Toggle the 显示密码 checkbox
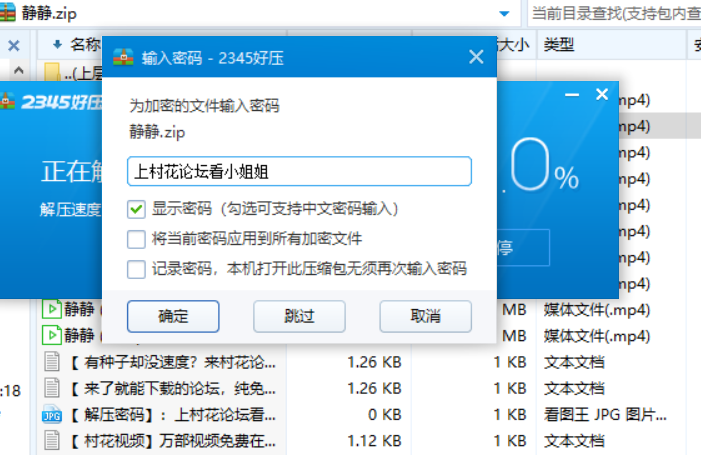The width and height of the screenshot is (701, 455). tap(136, 209)
